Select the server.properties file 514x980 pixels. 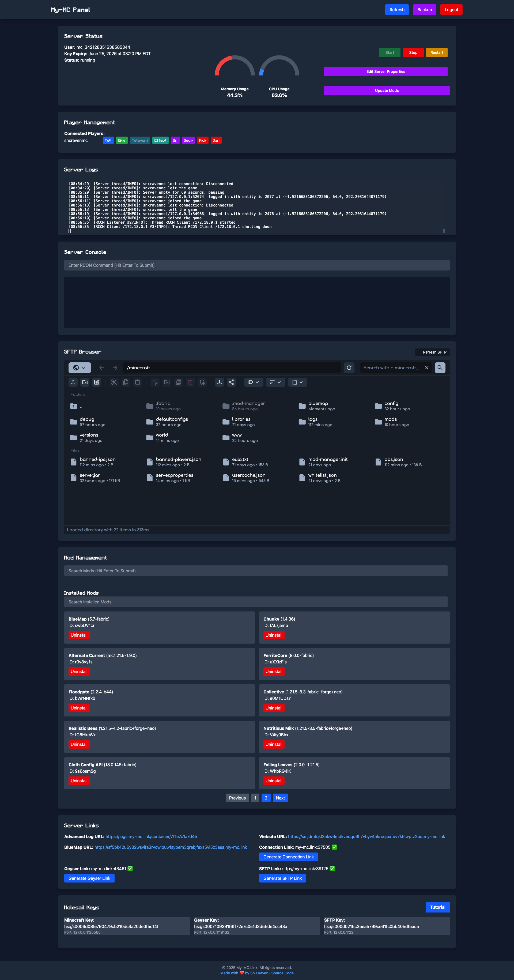[170, 478]
